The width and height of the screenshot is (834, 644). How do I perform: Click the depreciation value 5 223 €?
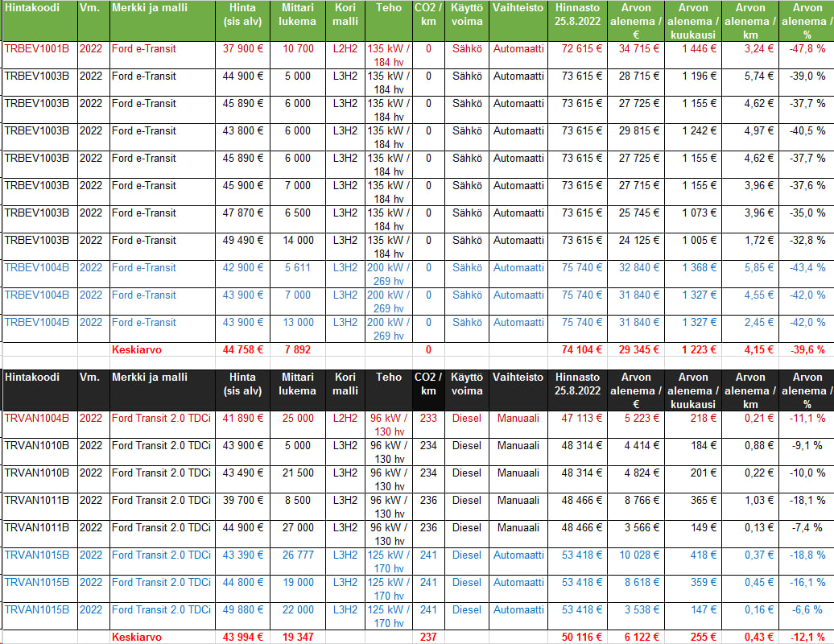click(x=636, y=424)
